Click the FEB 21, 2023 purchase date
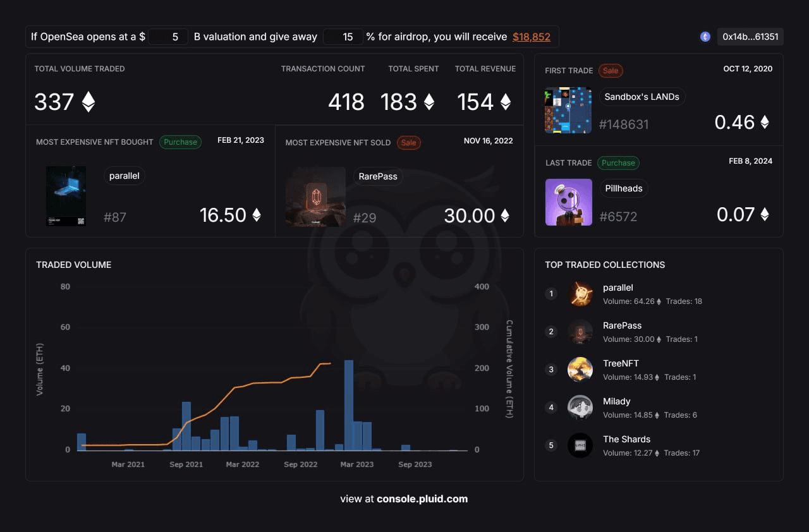The height and width of the screenshot is (532, 809). click(x=241, y=140)
